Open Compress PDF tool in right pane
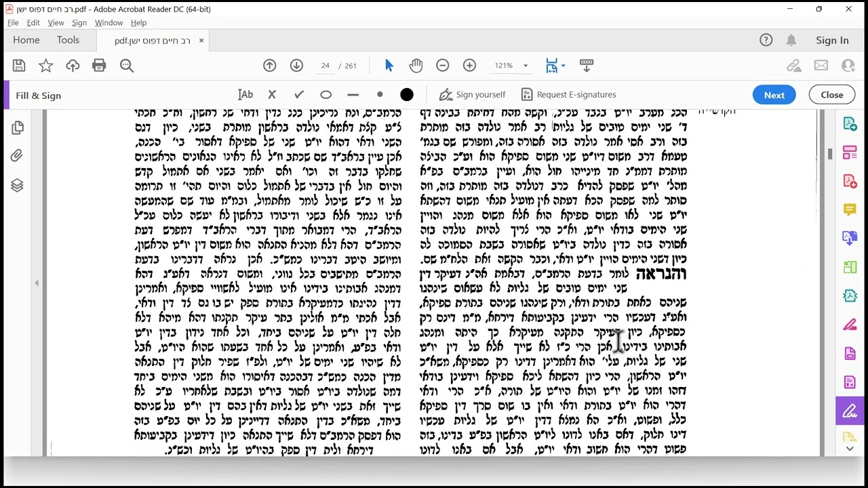This screenshot has width=868, height=488. pos(850,296)
